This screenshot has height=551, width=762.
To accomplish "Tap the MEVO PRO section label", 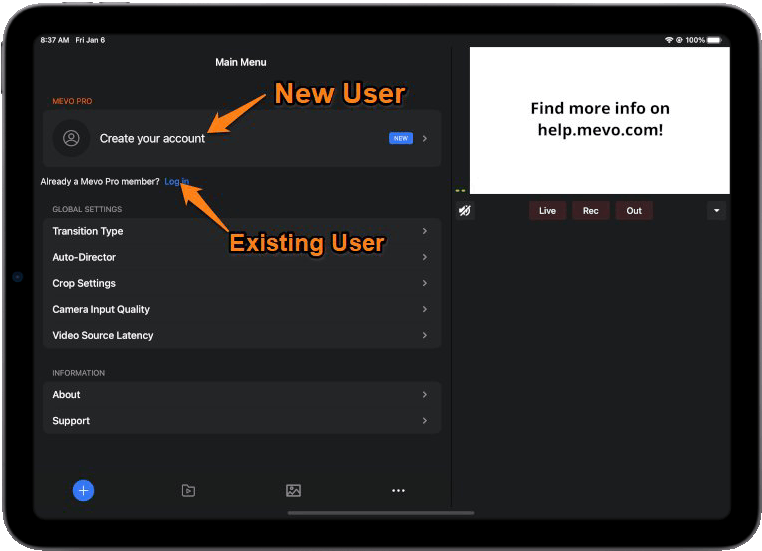I will click(x=72, y=101).
